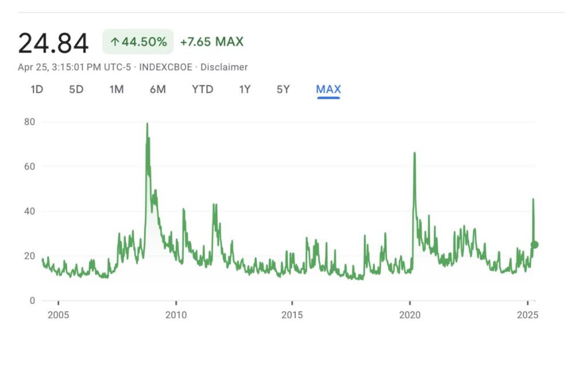
Task: Click the green up arrow in badge
Action: point(115,42)
